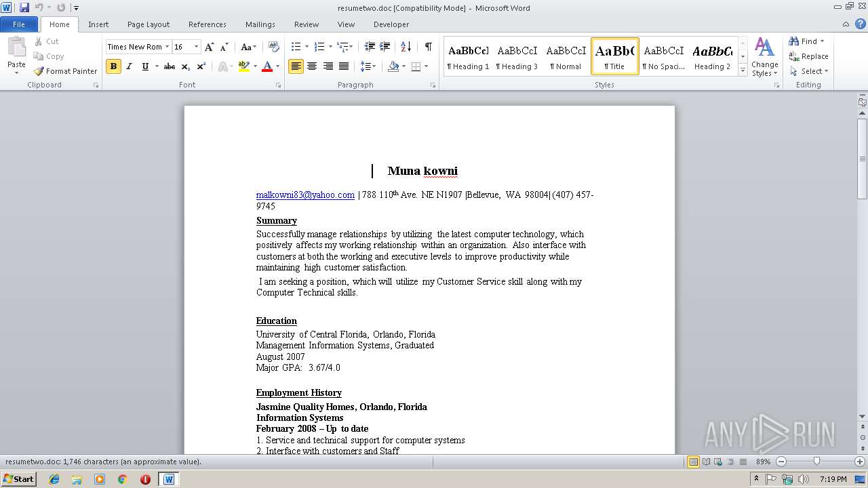Shrink font size with smaller A icon
Viewport: 868px width, 488px height.
[224, 47]
